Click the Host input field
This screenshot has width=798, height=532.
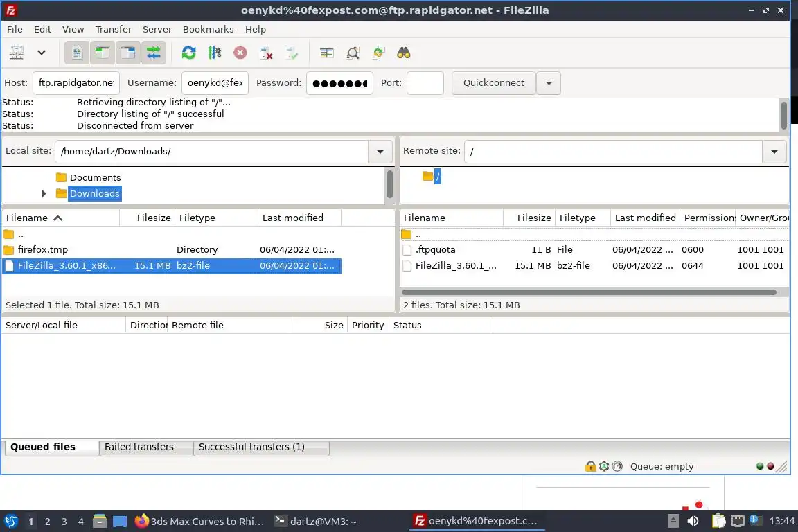pyautogui.click(x=76, y=83)
